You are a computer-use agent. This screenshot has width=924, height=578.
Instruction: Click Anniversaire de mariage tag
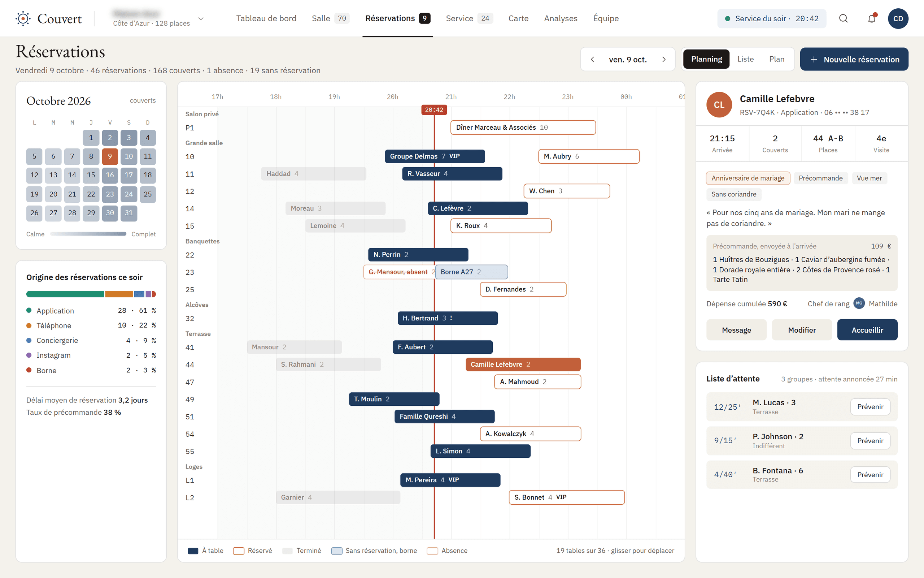(748, 178)
